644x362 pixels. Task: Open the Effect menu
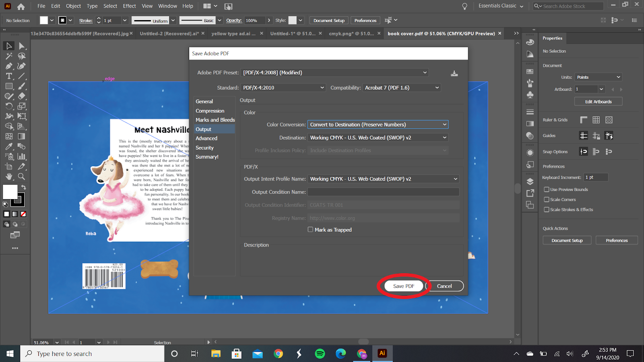click(129, 6)
